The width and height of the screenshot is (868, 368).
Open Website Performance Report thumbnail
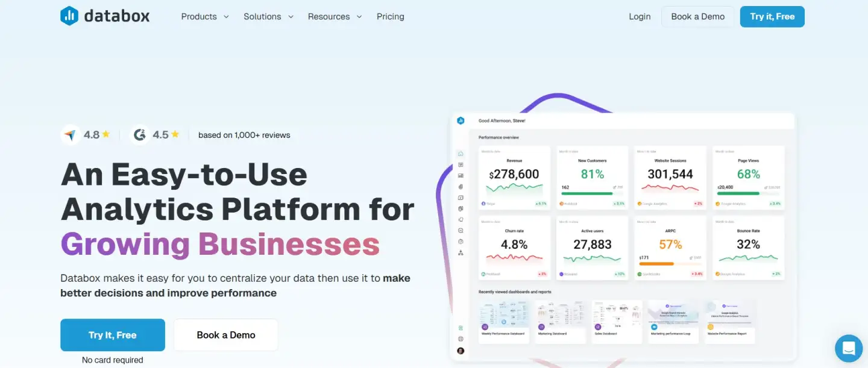pos(730,322)
